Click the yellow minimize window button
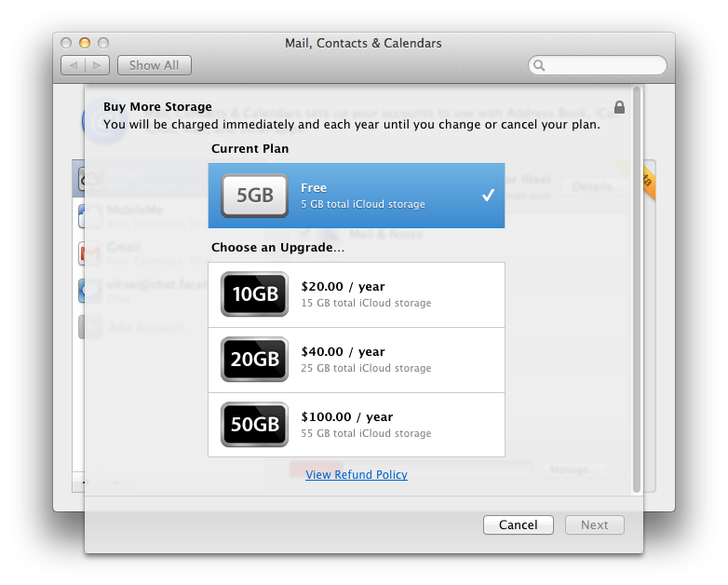 coord(85,43)
